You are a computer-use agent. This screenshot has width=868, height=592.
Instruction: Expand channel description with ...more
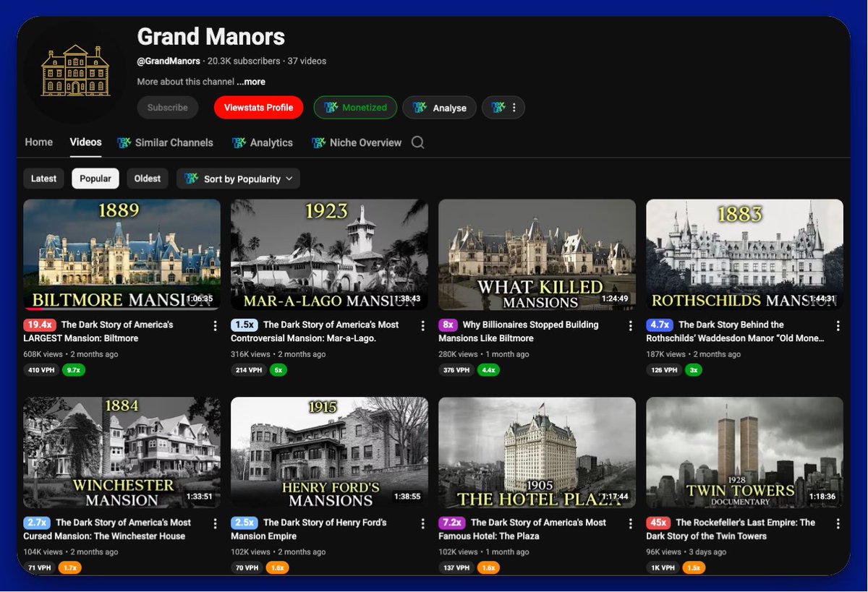(x=251, y=82)
